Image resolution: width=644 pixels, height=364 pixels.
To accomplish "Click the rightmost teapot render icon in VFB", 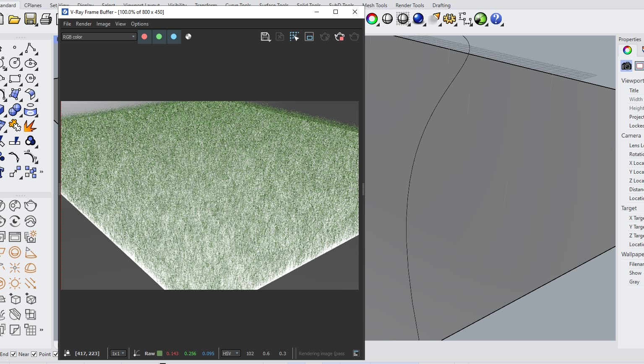I will tap(354, 37).
